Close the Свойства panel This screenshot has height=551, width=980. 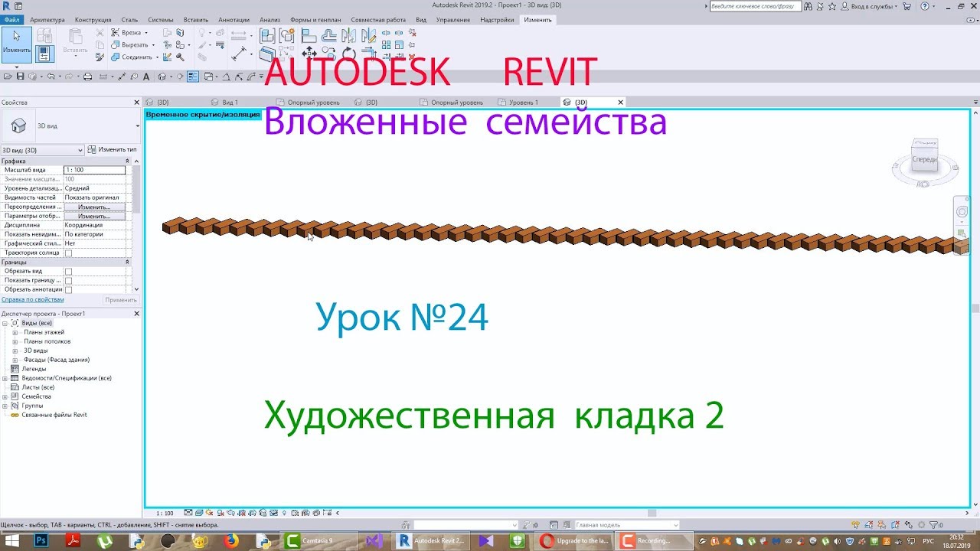coord(137,103)
